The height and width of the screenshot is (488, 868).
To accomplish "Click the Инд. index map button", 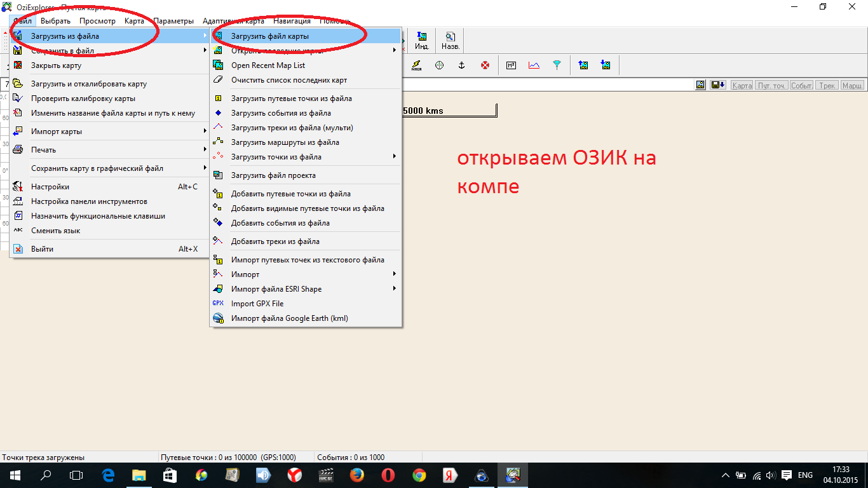I will (x=422, y=41).
